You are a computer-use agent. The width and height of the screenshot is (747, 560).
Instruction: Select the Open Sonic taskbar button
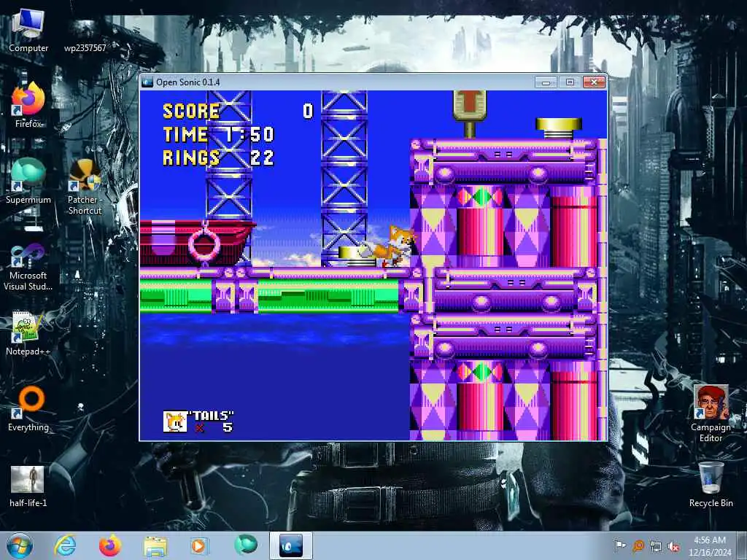coord(291,545)
